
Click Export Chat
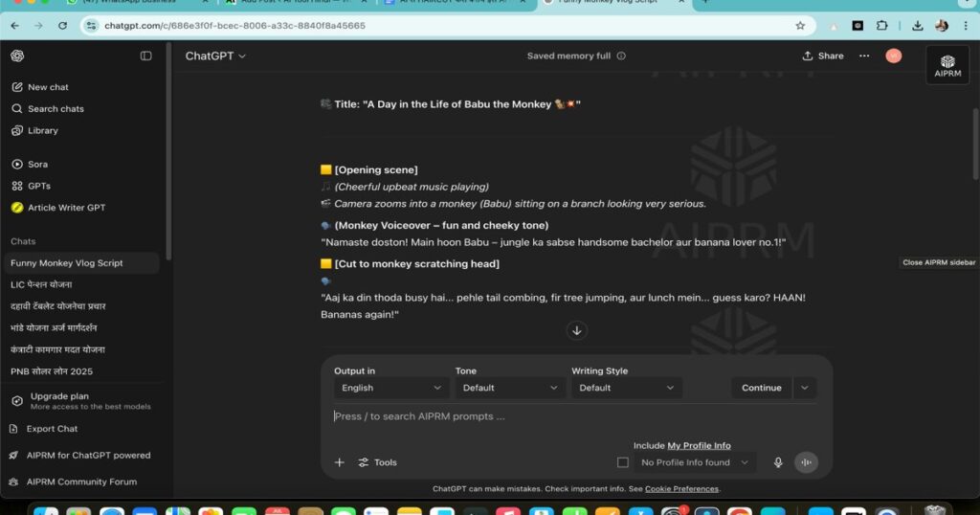click(x=44, y=429)
